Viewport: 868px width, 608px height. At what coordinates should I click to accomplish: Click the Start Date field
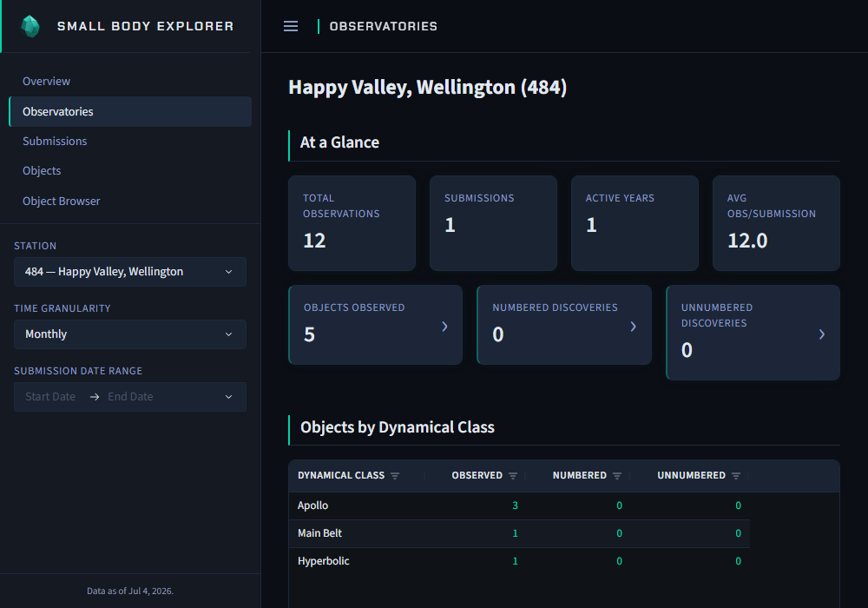(50, 397)
